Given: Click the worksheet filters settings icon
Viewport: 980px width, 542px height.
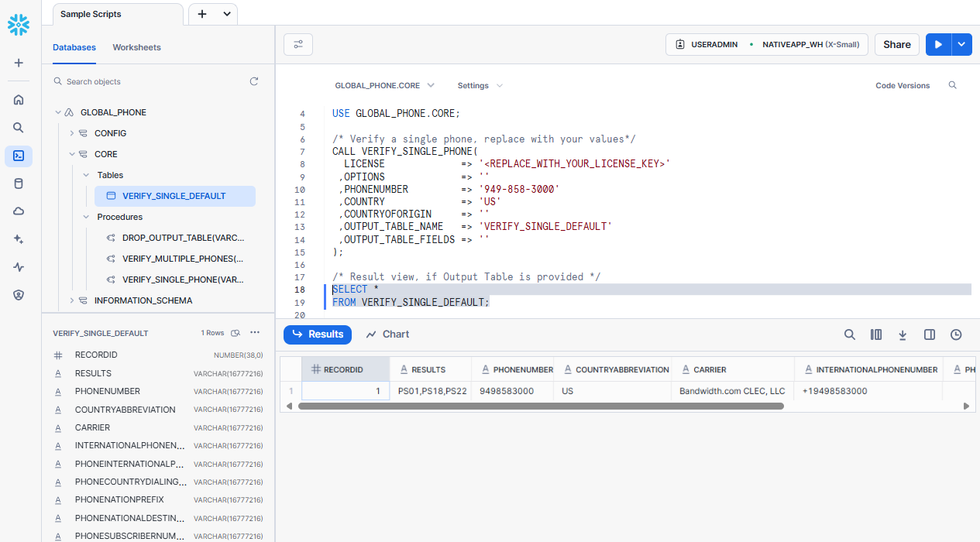Looking at the screenshot, I should click(x=298, y=45).
